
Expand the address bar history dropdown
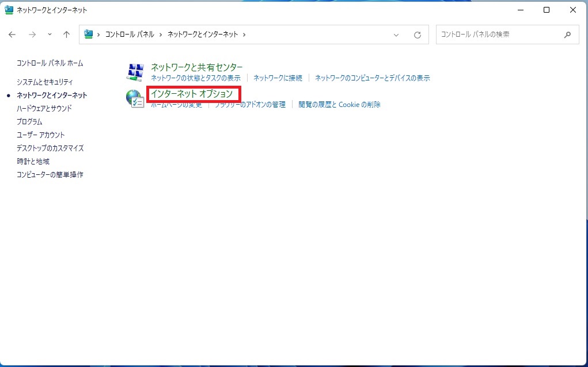(x=396, y=35)
